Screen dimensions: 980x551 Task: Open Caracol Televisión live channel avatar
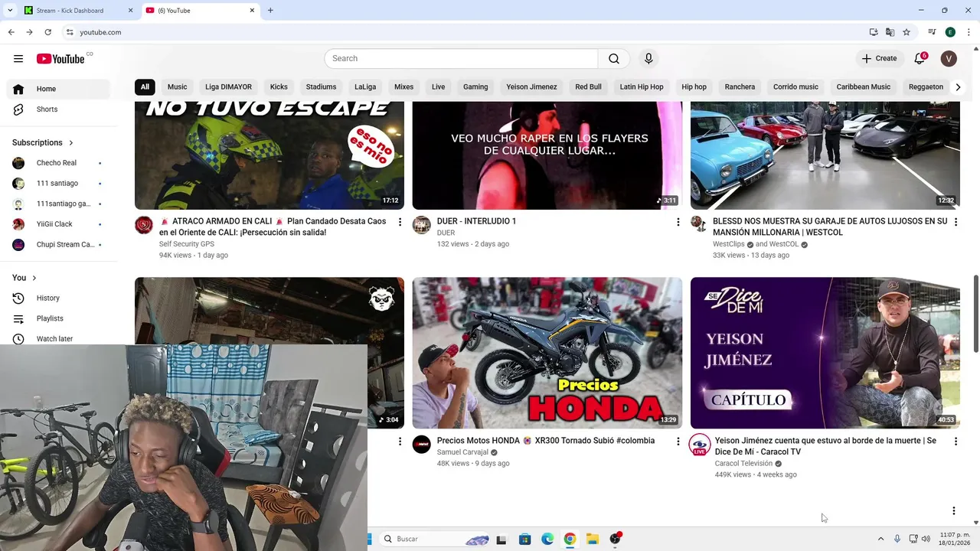point(700,445)
